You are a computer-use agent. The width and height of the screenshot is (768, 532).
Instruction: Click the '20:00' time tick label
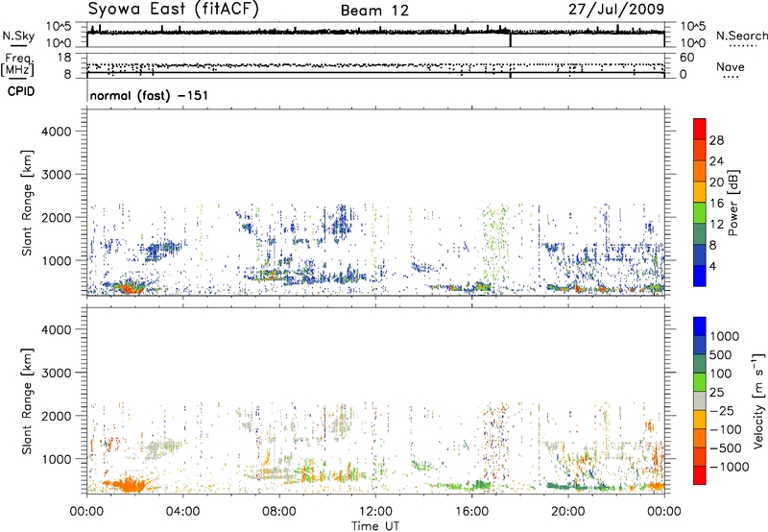tap(567, 512)
